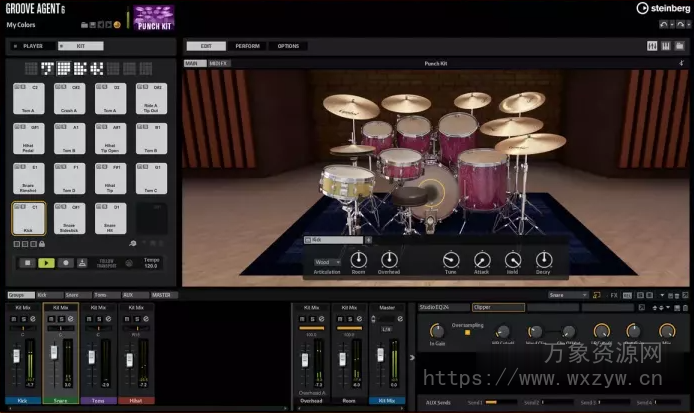Click the plus button beside Kick name field

coord(368,240)
